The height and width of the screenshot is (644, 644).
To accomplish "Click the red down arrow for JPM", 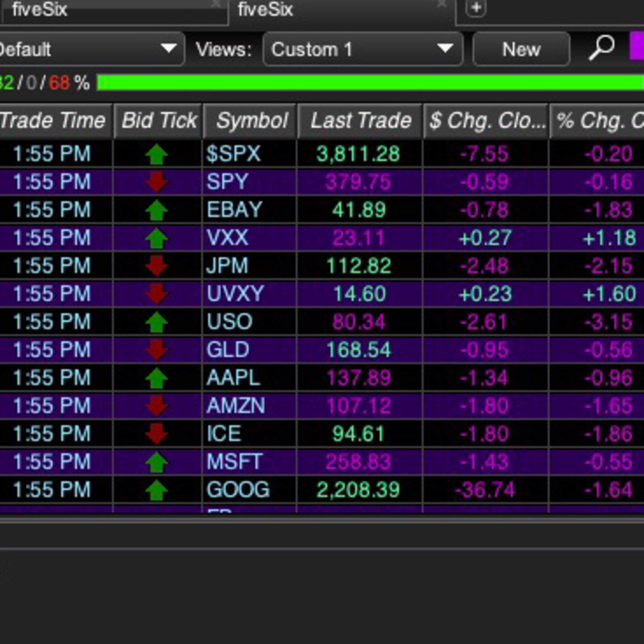I will (x=157, y=266).
